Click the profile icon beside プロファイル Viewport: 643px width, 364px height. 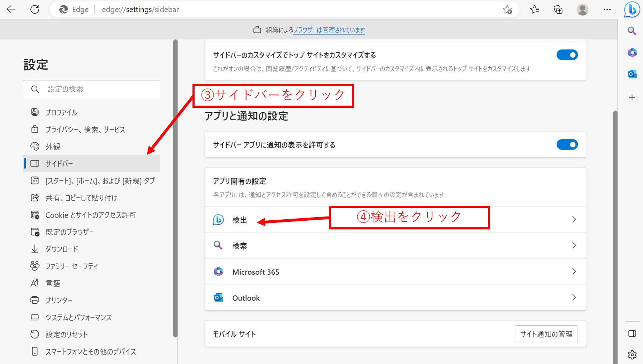tap(35, 112)
